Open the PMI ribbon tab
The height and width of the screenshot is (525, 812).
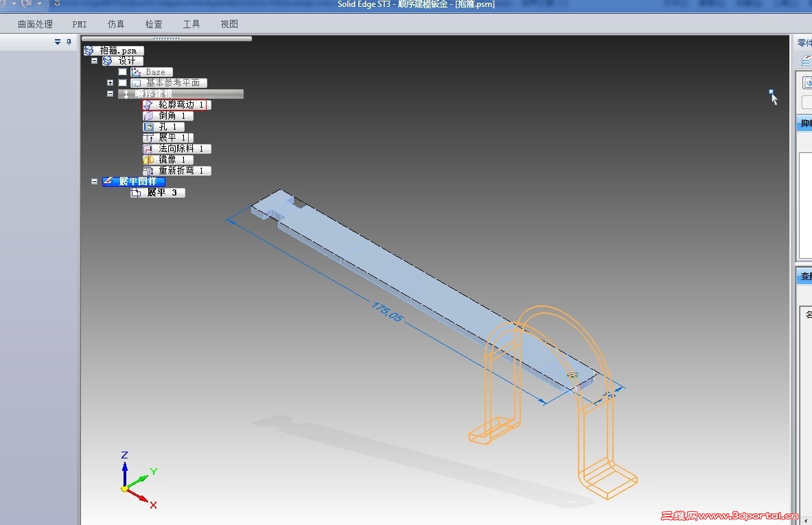tap(79, 24)
